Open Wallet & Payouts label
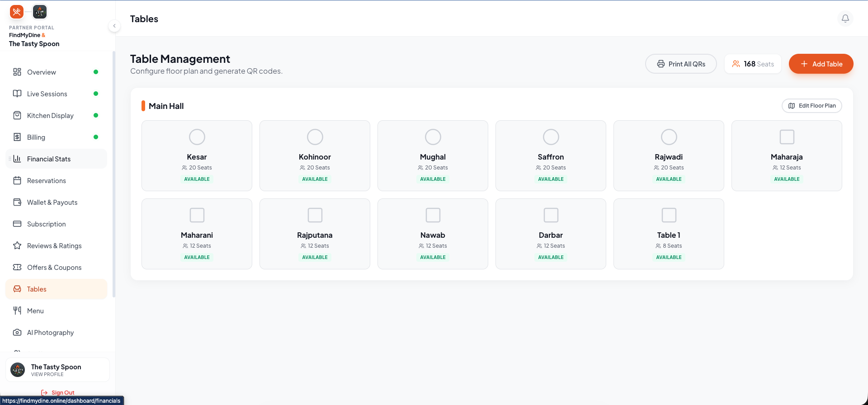The image size is (868, 405). [52, 202]
